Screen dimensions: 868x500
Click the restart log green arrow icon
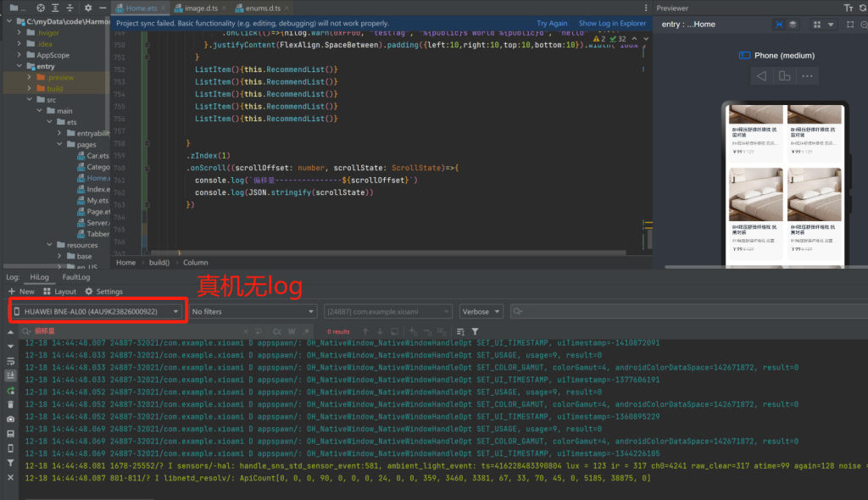click(11, 390)
